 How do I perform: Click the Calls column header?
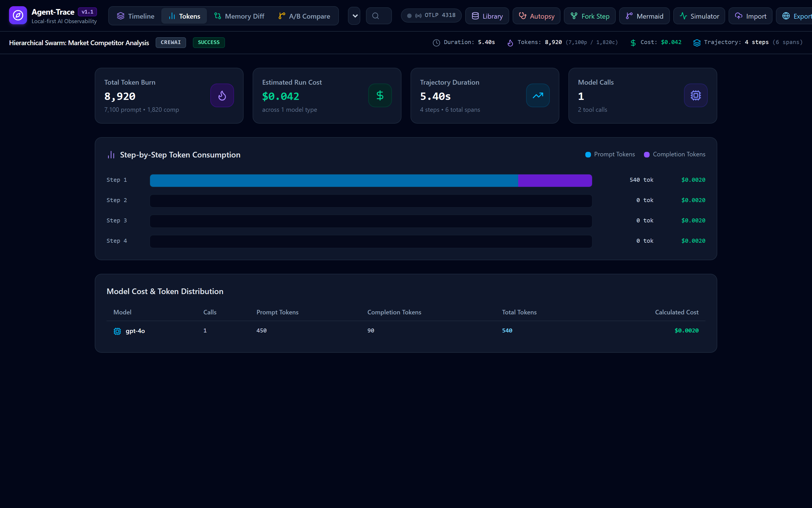(210, 312)
